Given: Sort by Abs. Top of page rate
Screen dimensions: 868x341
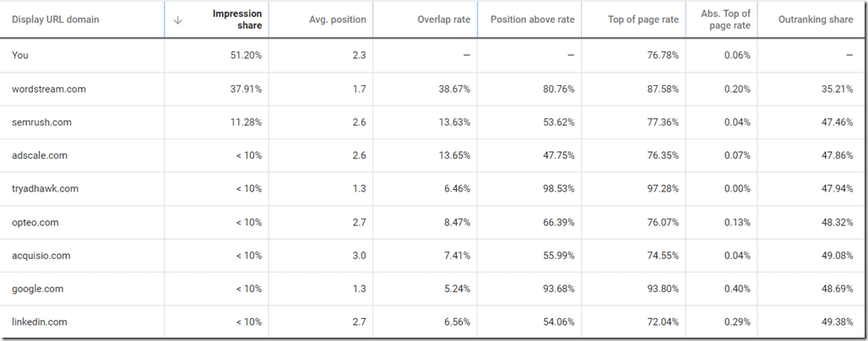Looking at the screenshot, I should [725, 20].
